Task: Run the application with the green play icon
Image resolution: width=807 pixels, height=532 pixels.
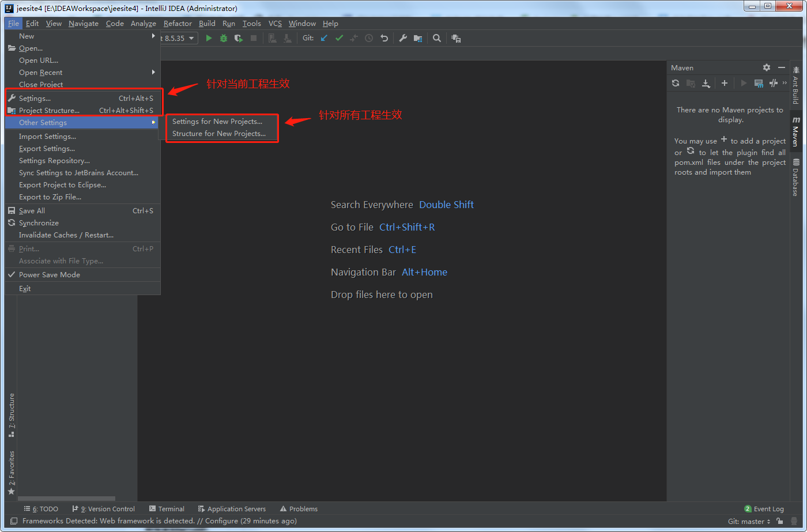Action: coord(209,38)
